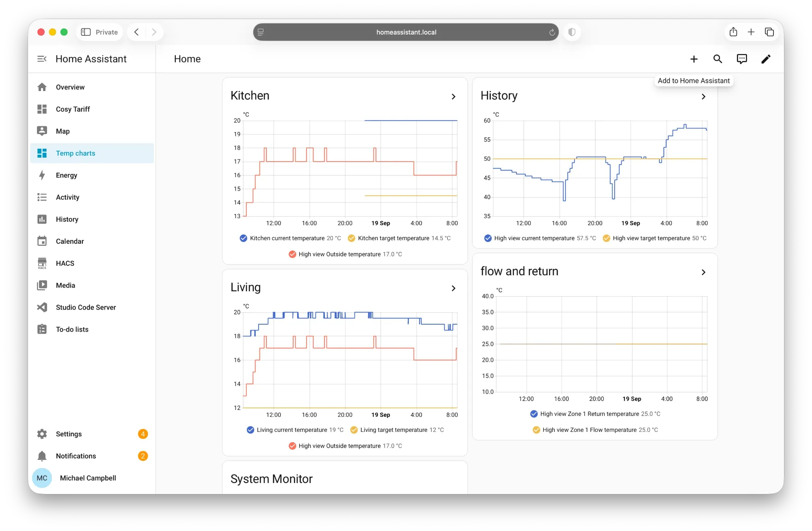Open the Assist chat bubble icon

[x=742, y=59]
